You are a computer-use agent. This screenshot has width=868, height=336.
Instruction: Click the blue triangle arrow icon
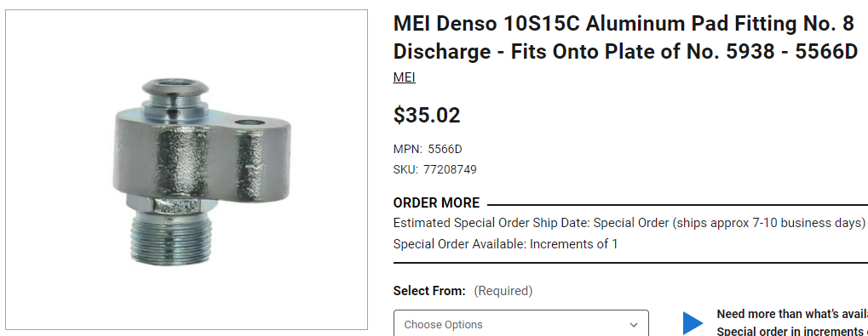pos(693,323)
